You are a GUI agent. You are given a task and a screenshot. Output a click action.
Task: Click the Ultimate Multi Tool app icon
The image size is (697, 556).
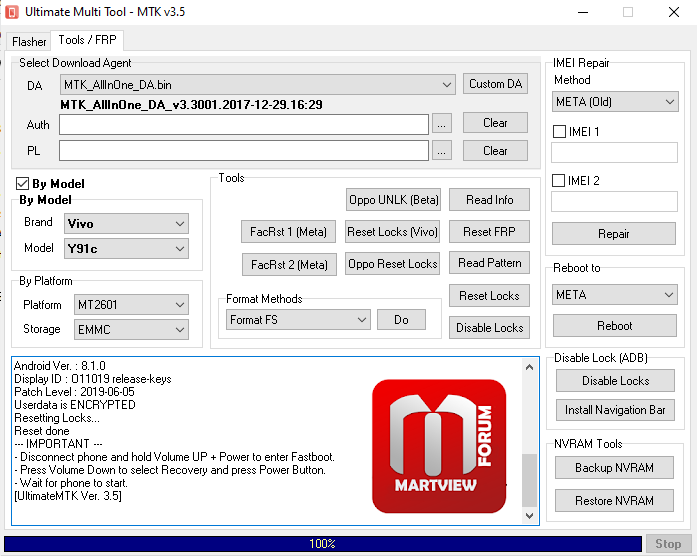coord(12,12)
